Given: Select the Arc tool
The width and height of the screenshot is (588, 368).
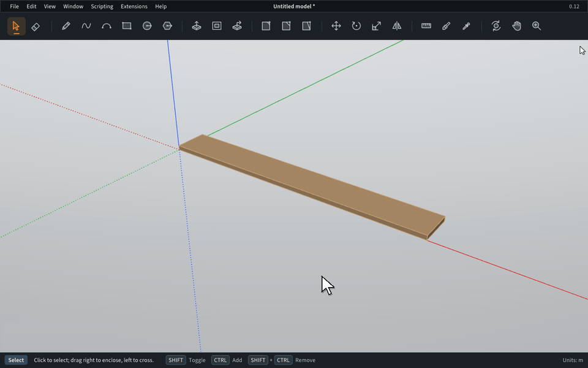Looking at the screenshot, I should [x=107, y=26].
